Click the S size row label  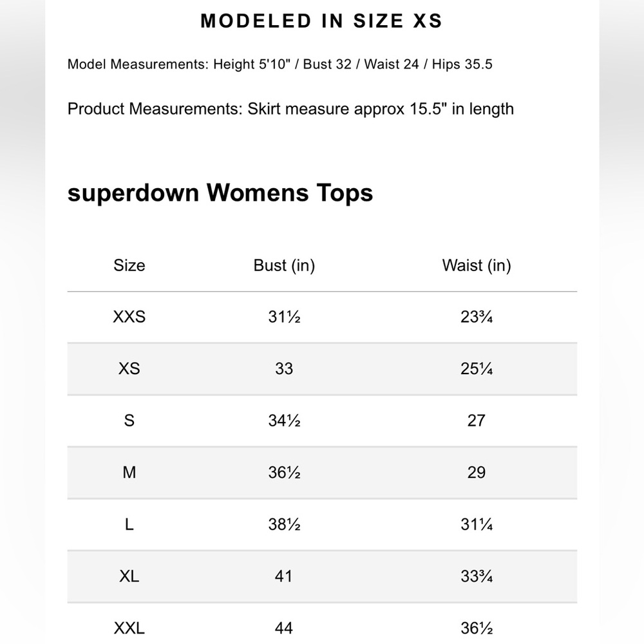[x=129, y=421]
